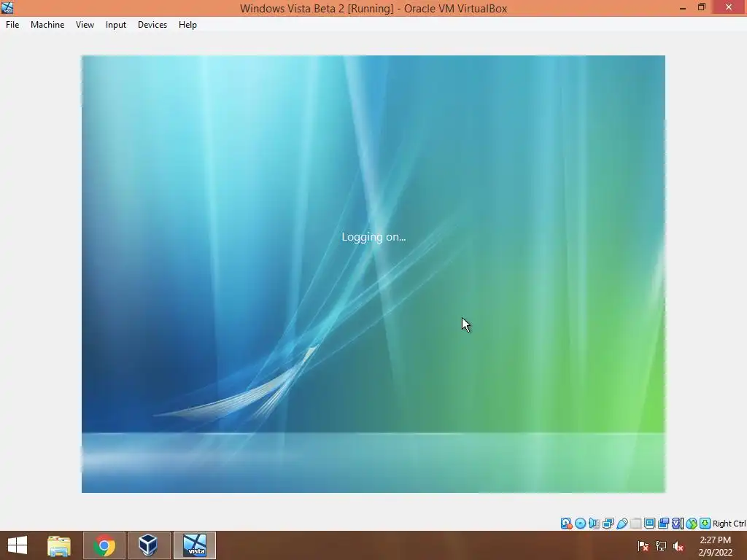Open the network tray icon
Viewport: 747px width, 560px height.
tap(660, 546)
